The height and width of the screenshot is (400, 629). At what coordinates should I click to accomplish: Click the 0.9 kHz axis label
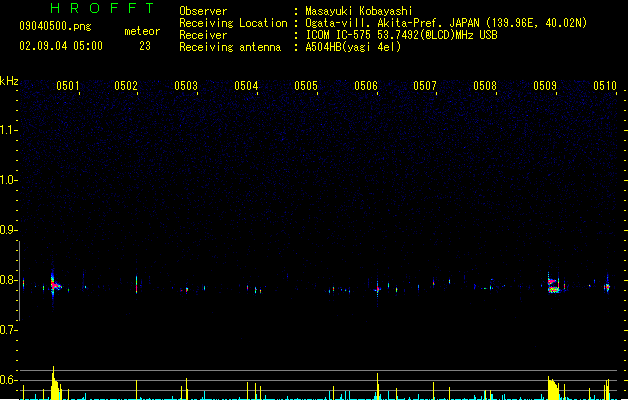click(7, 230)
